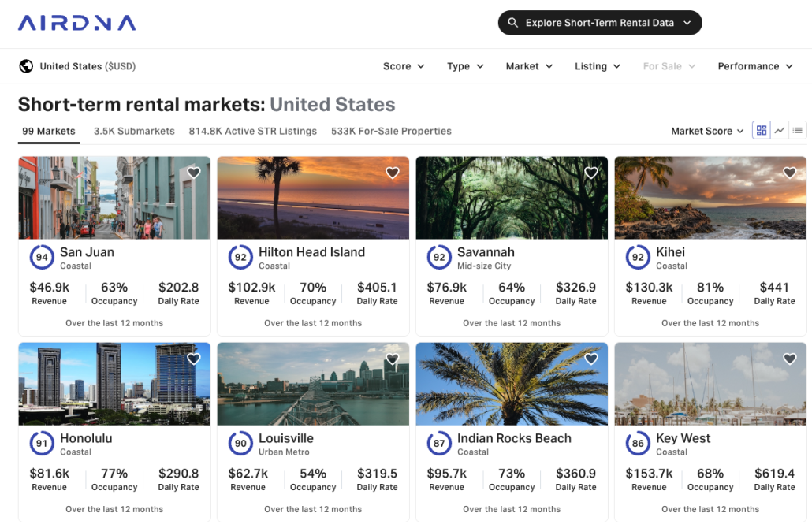
Task: Open the Market Score sort dropdown
Action: tap(707, 131)
